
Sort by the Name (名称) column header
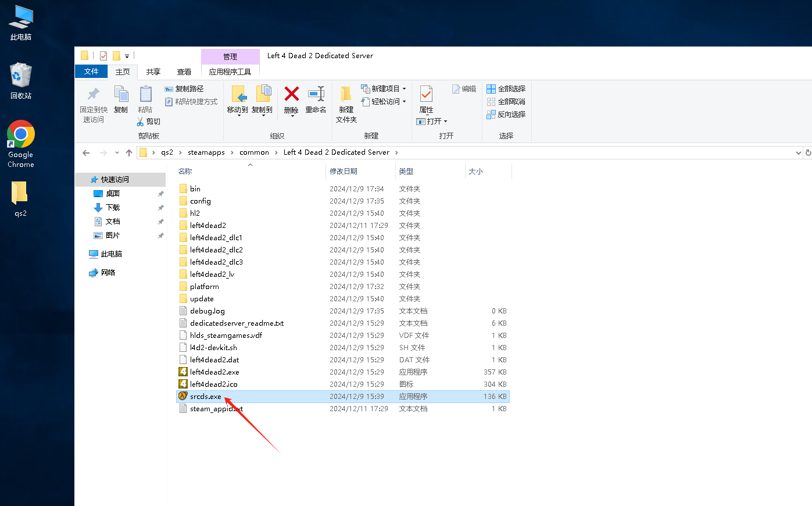coord(250,171)
